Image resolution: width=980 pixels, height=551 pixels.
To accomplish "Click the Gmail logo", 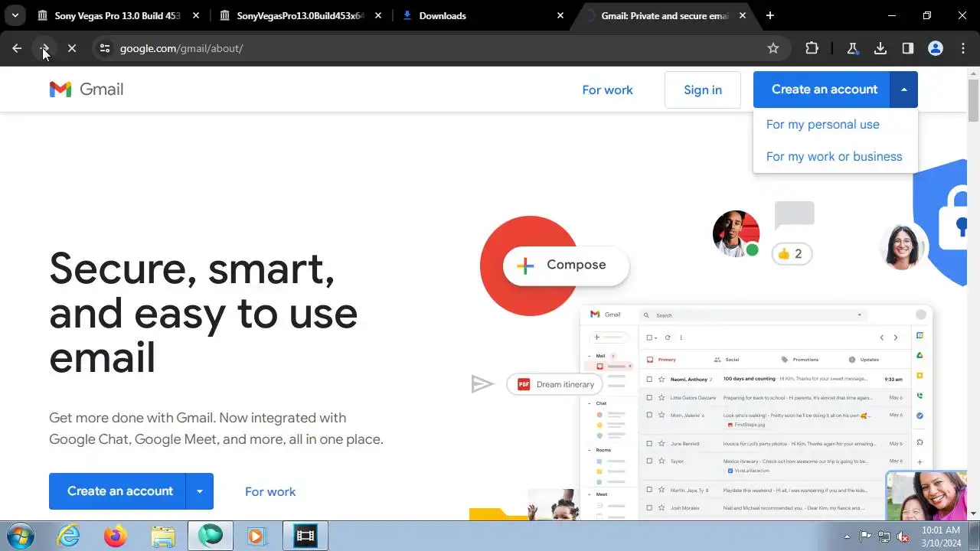I will (87, 90).
